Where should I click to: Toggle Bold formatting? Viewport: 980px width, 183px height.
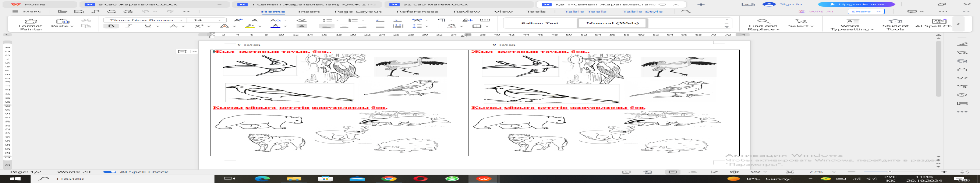click(x=111, y=26)
